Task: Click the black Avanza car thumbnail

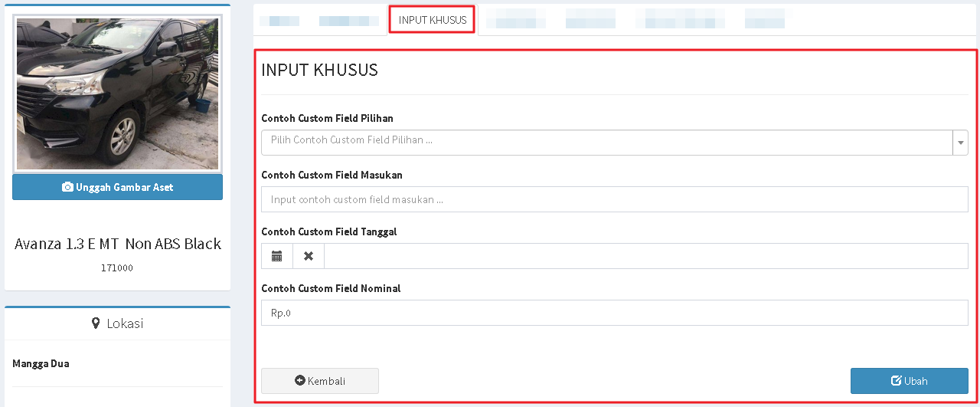Action: pyautogui.click(x=117, y=93)
